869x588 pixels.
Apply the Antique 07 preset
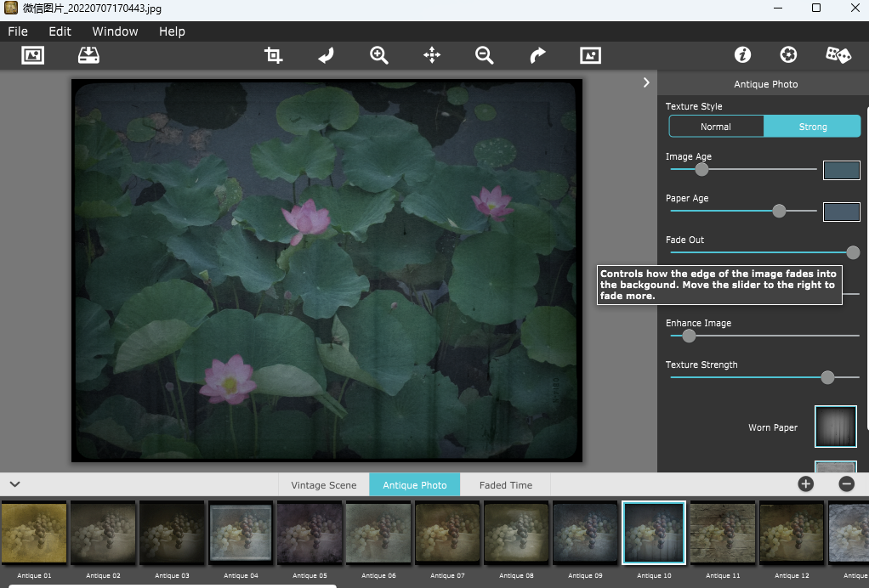447,533
